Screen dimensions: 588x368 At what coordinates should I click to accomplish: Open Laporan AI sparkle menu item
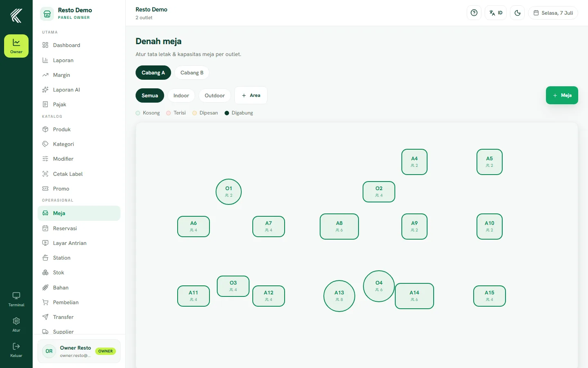click(79, 90)
